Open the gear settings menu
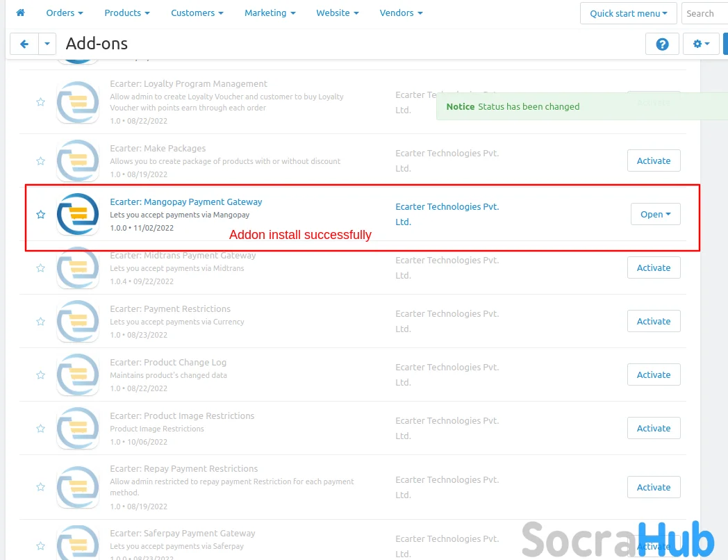 click(x=701, y=44)
